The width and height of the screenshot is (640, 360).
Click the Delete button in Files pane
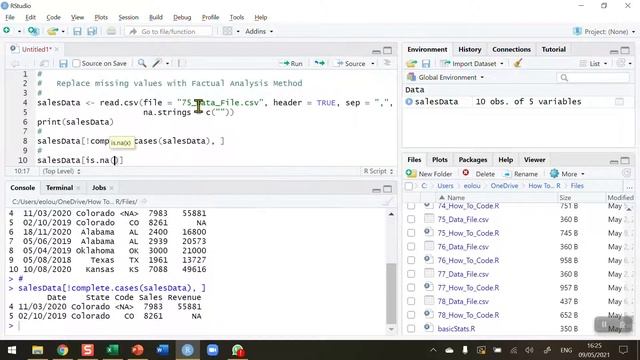click(x=479, y=174)
